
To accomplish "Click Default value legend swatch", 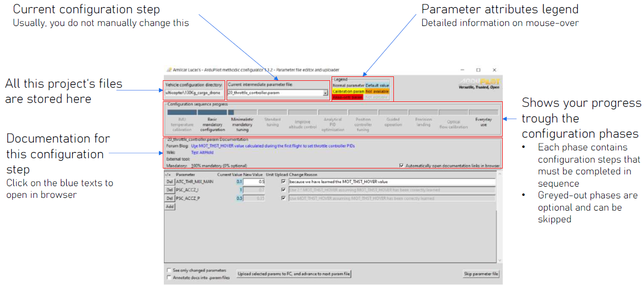I will (x=377, y=85).
